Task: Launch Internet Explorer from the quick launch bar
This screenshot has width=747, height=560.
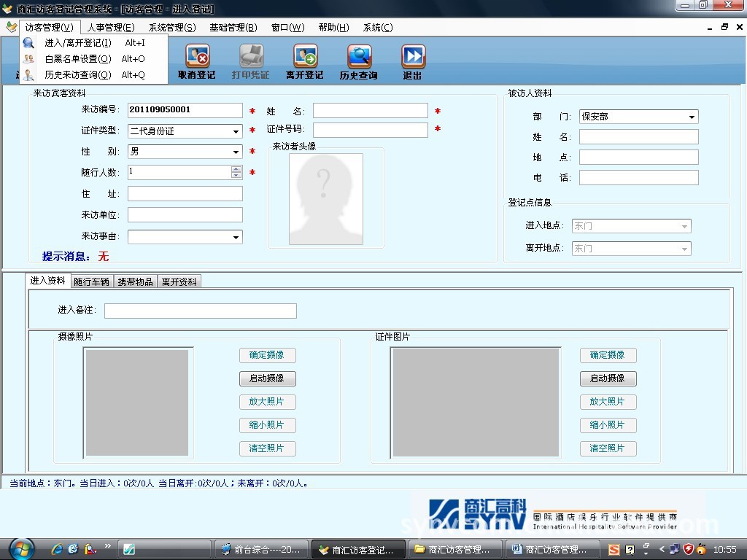Action: pyautogui.click(x=57, y=549)
